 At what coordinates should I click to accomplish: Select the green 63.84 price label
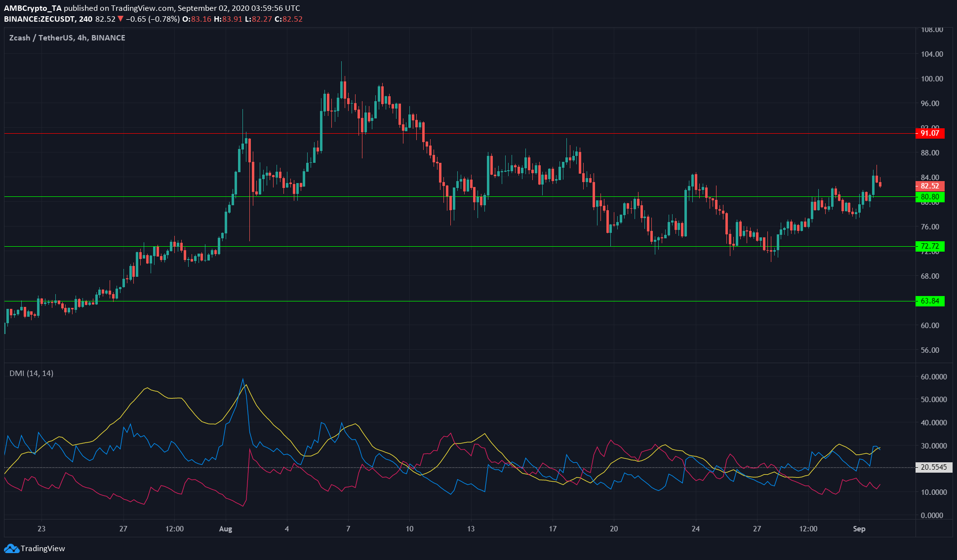pyautogui.click(x=930, y=301)
